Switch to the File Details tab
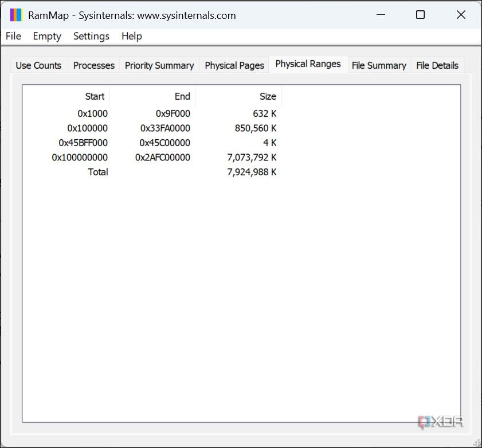The image size is (482, 448). 437,65
